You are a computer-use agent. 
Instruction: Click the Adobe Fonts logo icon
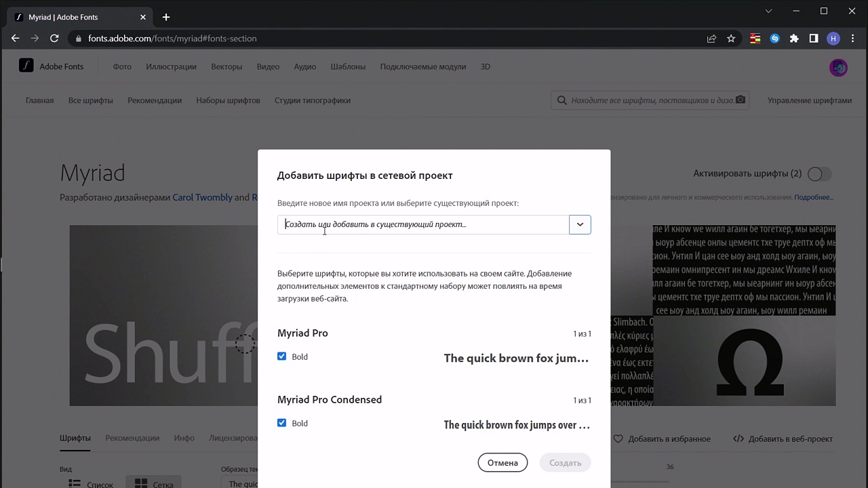coord(26,66)
